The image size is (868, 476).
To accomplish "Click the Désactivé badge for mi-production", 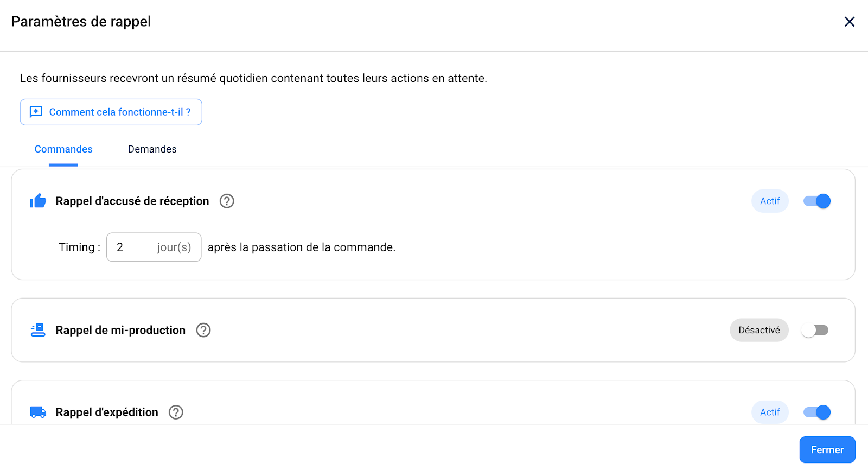I will [x=759, y=330].
